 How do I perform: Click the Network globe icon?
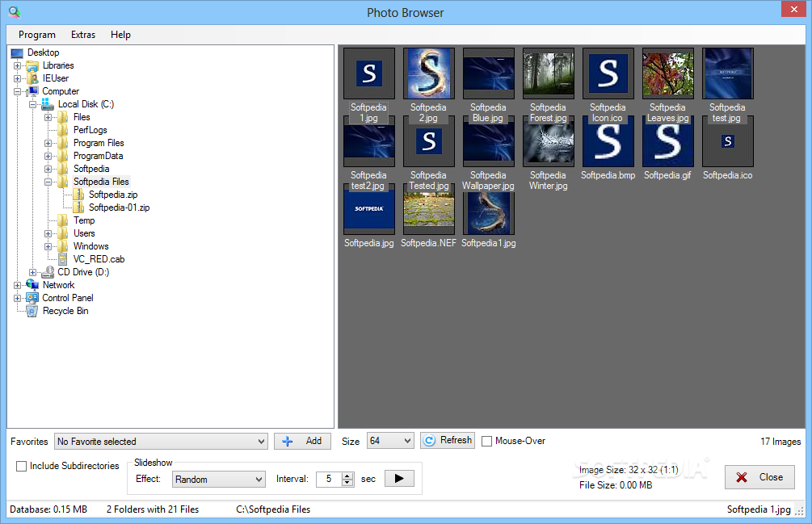pos(32,285)
